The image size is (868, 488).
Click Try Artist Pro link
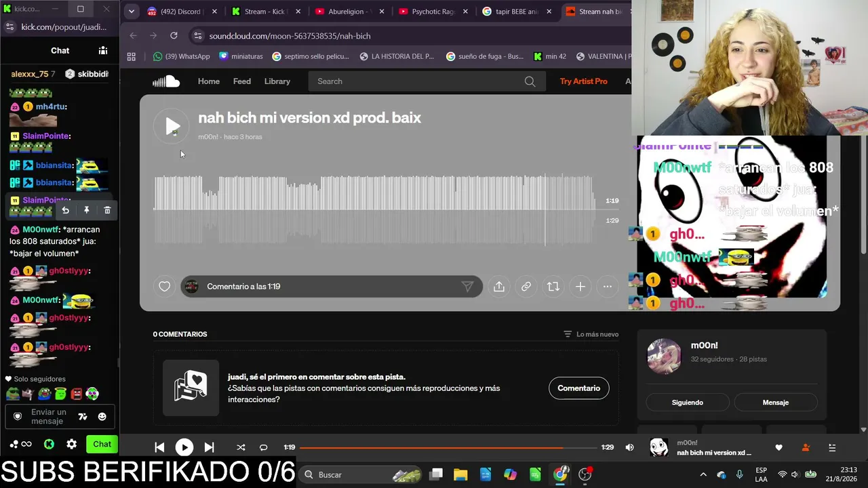[x=584, y=81]
